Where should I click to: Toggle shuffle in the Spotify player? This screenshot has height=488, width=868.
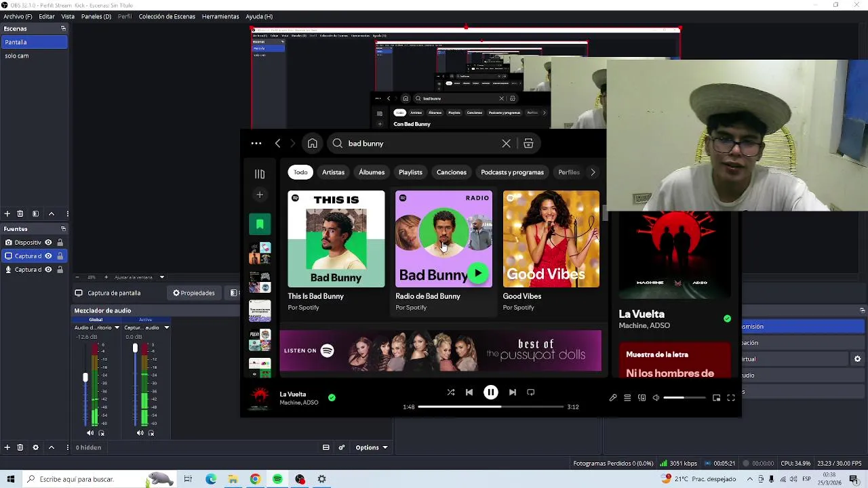(451, 392)
